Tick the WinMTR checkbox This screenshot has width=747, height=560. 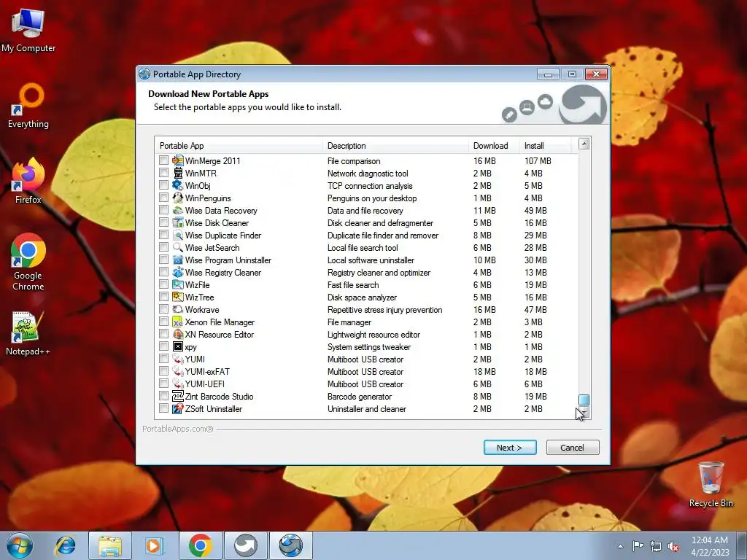point(164,173)
